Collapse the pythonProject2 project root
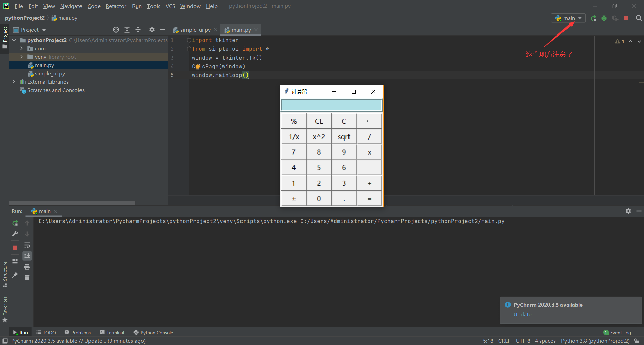The height and width of the screenshot is (345, 644). click(x=14, y=40)
